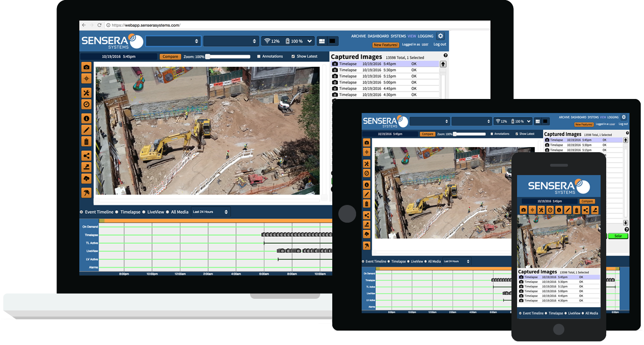644x345 pixels.
Task: Tap the share icon in the phone toolbar
Action: pyautogui.click(x=586, y=210)
